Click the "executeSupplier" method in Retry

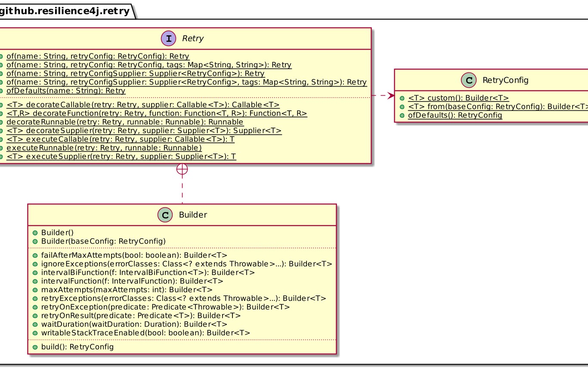[x=121, y=157]
